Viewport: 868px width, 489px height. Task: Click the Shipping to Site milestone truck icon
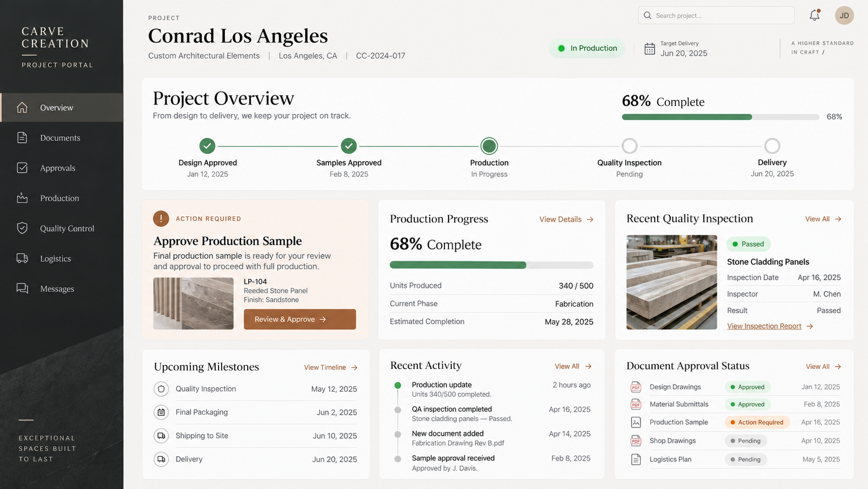coord(161,435)
